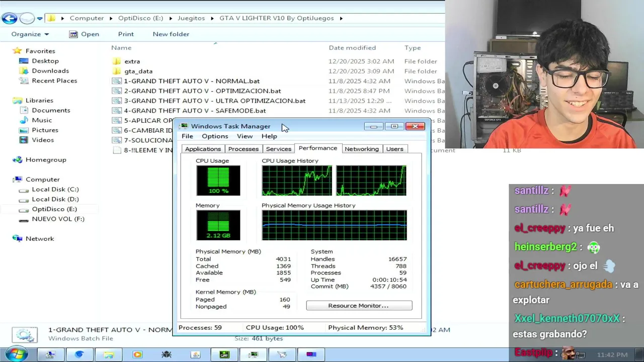Image resolution: width=644 pixels, height=362 pixels.
Task: Switch to the Networking tab
Action: point(361,149)
